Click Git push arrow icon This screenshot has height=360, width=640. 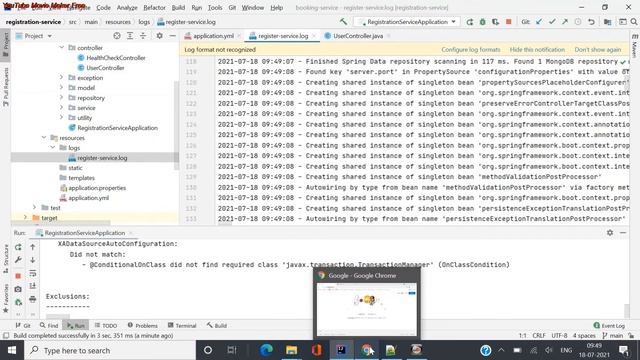click(x=565, y=22)
